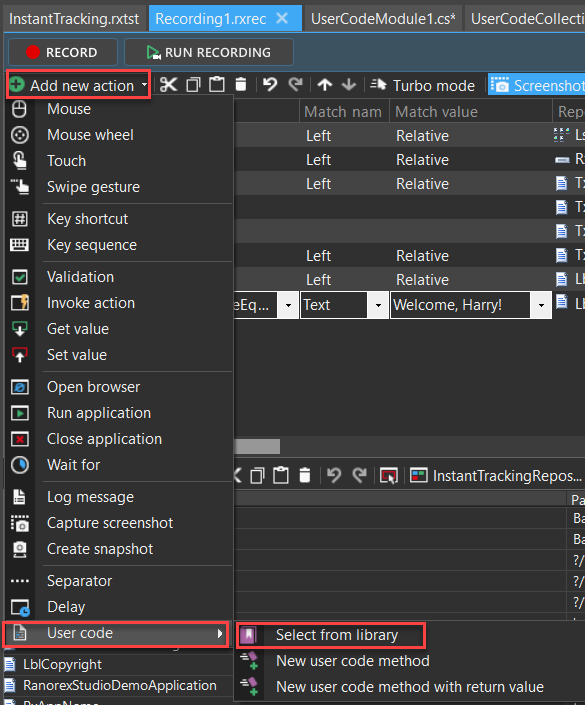Viewport: 585px width, 712px height.
Task: Click the repository Redo icon
Action: 360,476
